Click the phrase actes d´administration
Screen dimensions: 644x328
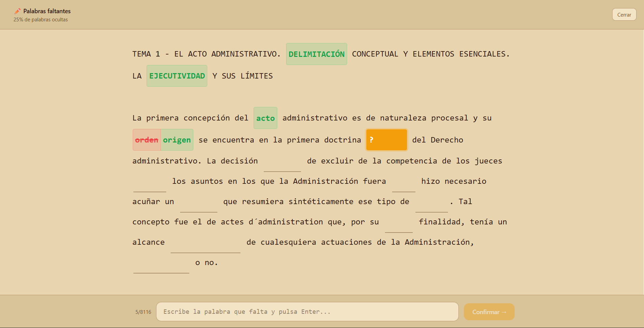click(x=272, y=222)
